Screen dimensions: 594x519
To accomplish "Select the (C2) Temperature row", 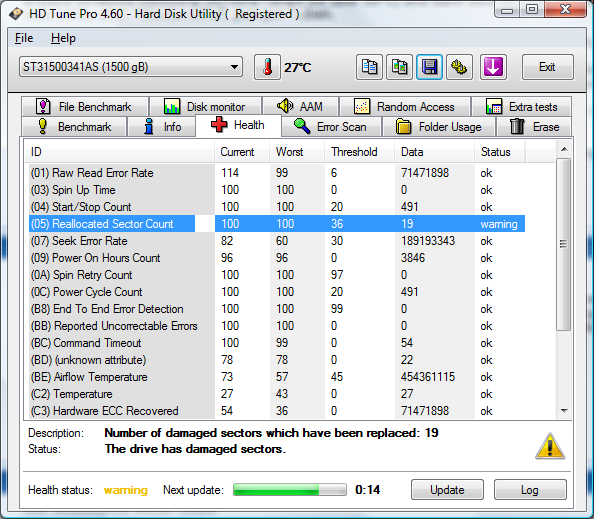I will click(277, 394).
